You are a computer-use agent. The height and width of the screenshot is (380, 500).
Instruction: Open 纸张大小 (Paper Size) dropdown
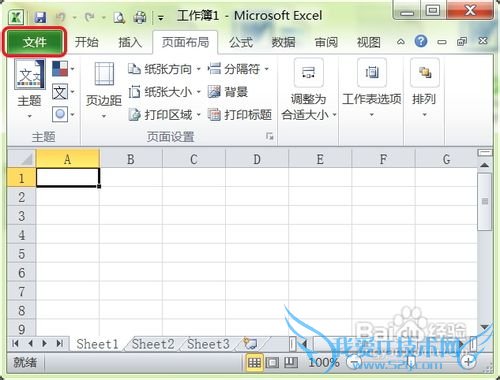tap(164, 92)
